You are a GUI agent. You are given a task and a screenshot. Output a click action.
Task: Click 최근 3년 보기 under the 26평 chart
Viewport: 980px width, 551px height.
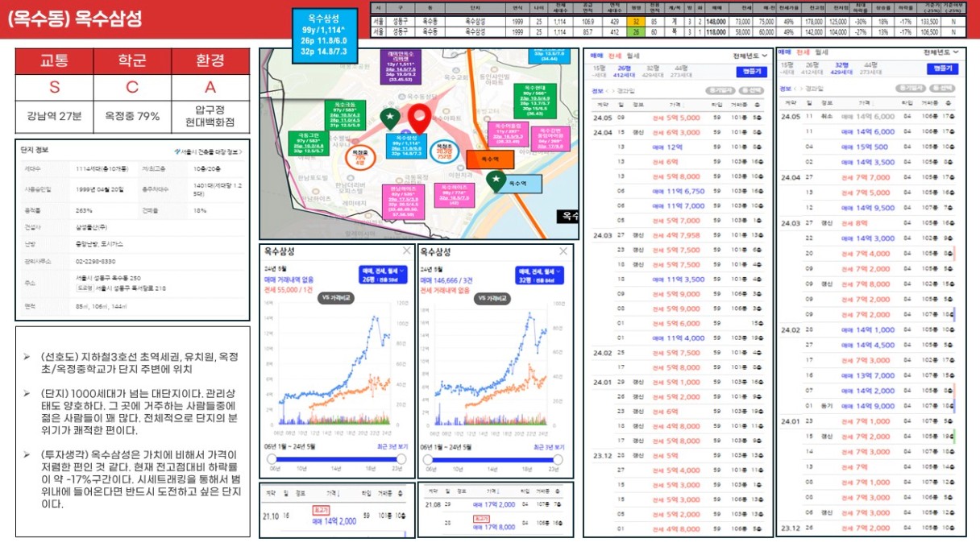pos(391,446)
